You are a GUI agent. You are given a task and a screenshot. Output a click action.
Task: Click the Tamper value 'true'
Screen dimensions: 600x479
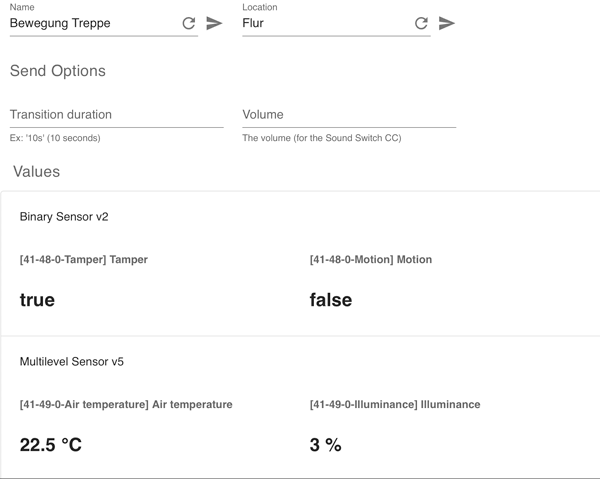pyautogui.click(x=37, y=299)
